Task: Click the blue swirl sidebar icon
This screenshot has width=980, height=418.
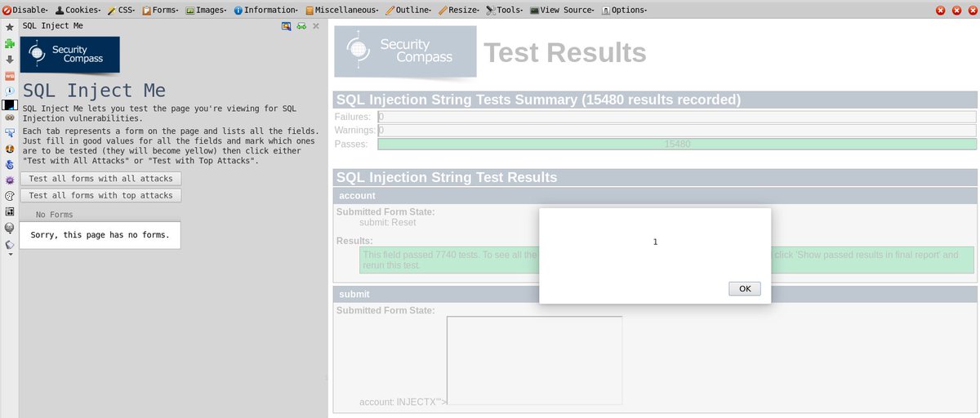Action: (10, 165)
